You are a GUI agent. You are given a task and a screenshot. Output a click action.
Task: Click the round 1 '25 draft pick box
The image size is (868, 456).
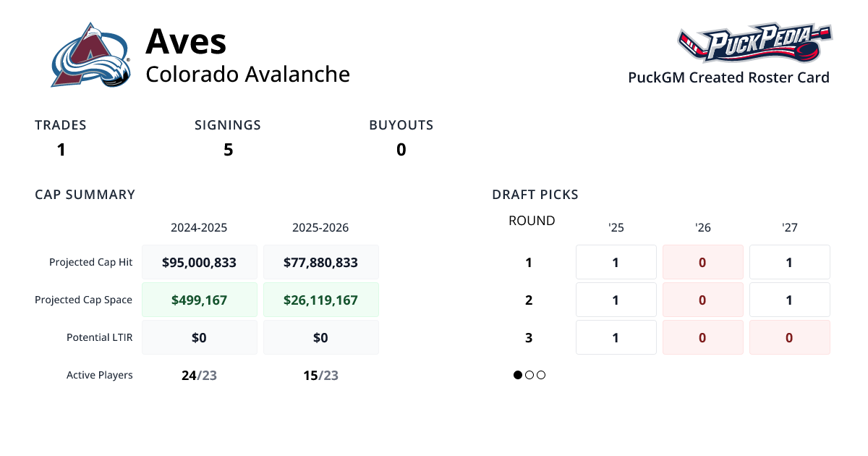pyautogui.click(x=616, y=262)
